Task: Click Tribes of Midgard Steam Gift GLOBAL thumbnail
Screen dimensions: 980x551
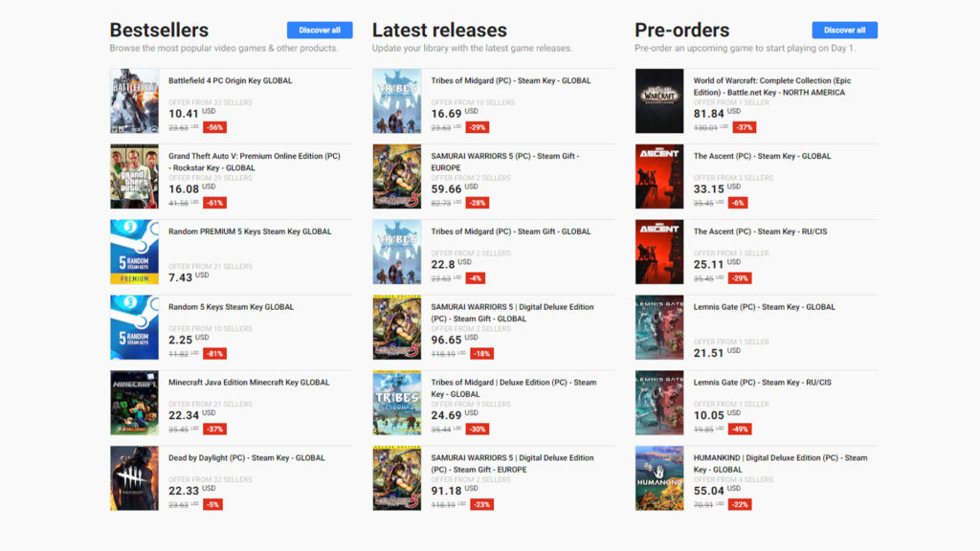Action: coord(397,253)
